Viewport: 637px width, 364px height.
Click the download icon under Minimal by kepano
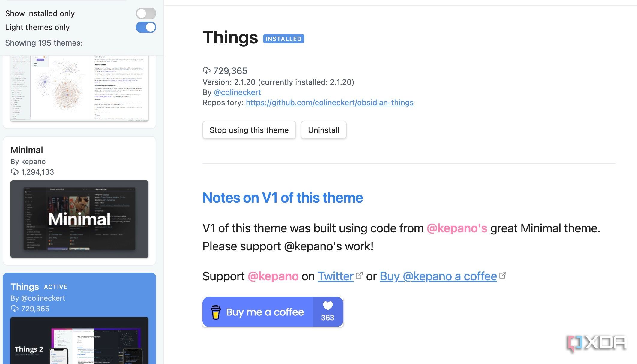click(x=15, y=172)
